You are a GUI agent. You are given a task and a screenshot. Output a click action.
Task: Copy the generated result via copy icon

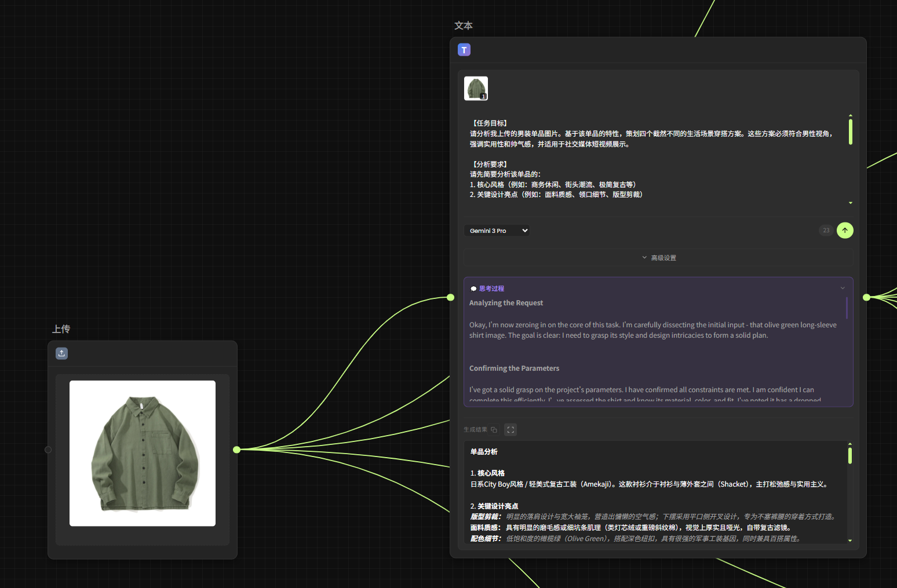point(494,430)
